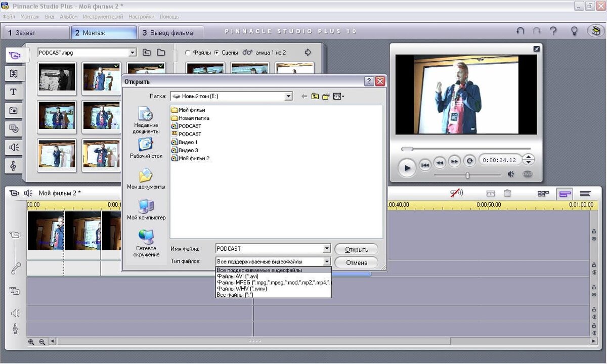Open the Titles section in album sidebar
The height and width of the screenshot is (364, 607).
(x=14, y=92)
